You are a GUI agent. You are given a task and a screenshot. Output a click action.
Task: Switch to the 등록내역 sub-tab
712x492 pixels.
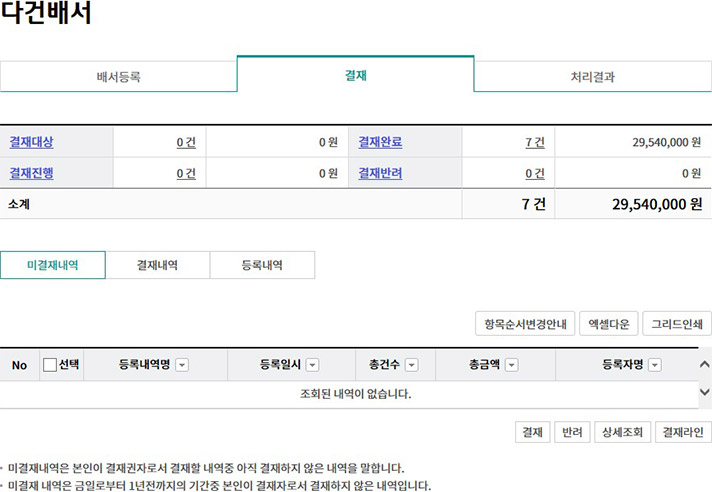tap(262, 265)
